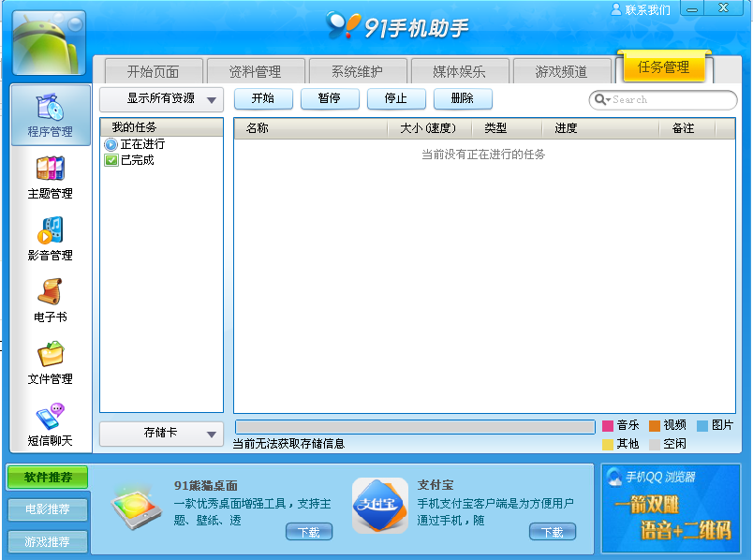Screen dimensions: 753x560
Task: Switch to the 资料管理 tab
Action: [x=255, y=71]
